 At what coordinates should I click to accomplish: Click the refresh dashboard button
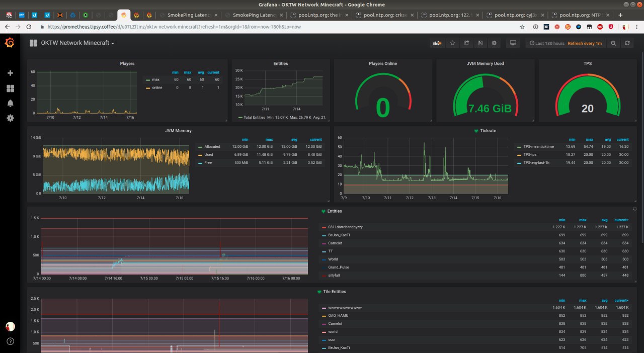click(627, 43)
